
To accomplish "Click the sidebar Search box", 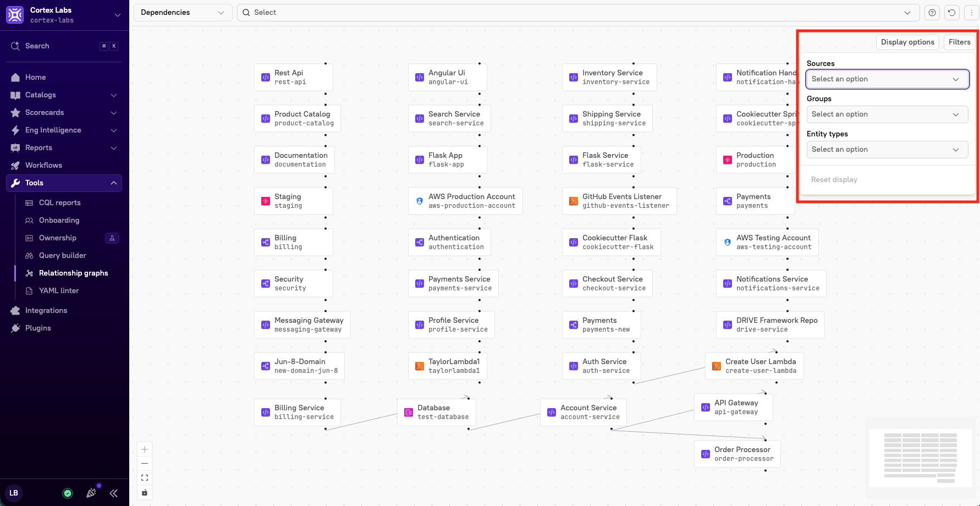I will 64,46.
